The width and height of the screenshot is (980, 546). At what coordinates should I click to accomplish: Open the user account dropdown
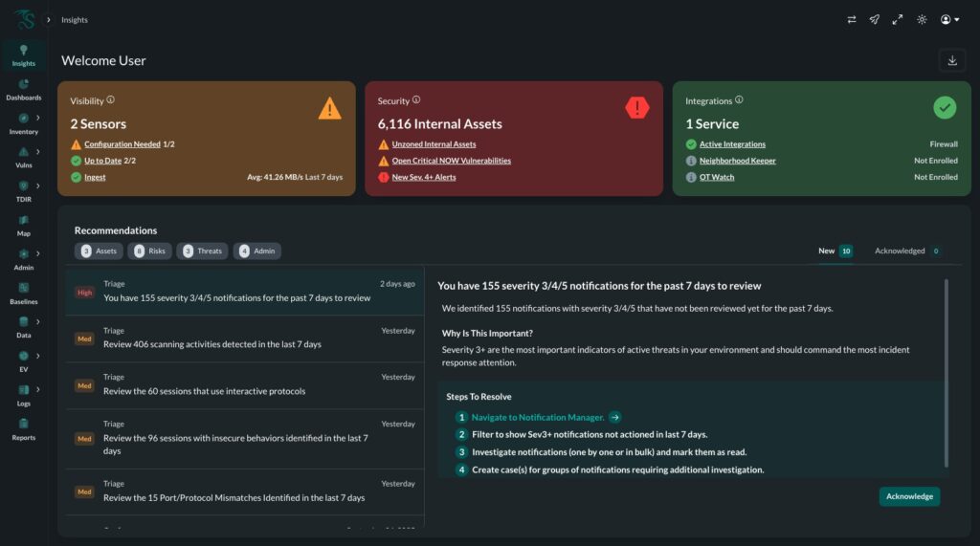(x=949, y=19)
